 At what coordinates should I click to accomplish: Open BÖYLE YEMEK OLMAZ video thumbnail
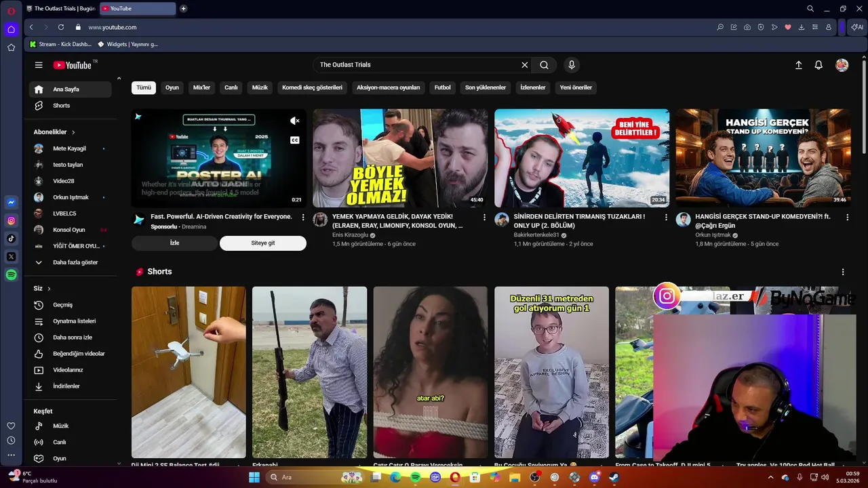coord(400,158)
